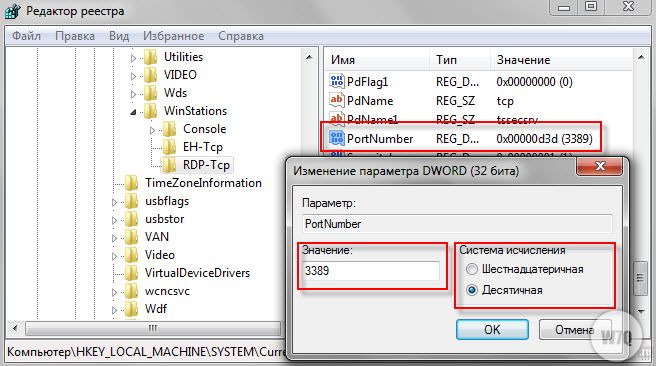Click the tcp value of PdName
Screen dimensions: 656x366
click(x=505, y=101)
